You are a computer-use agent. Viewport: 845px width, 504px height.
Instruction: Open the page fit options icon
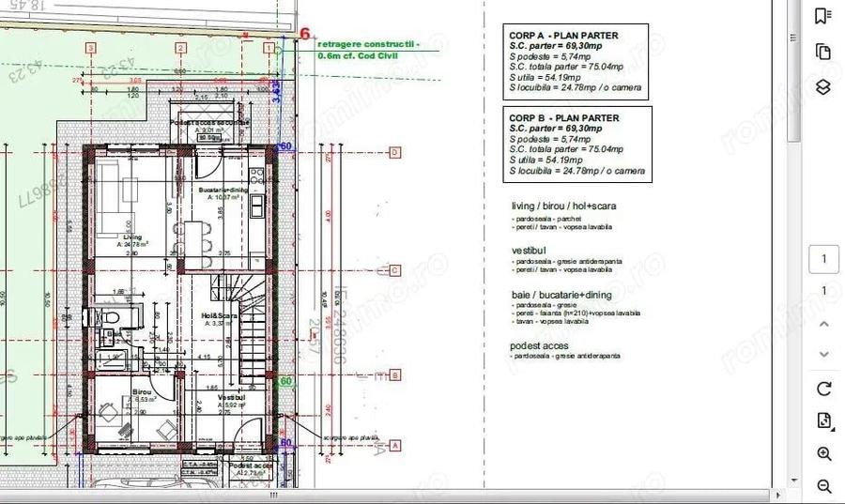(x=823, y=420)
